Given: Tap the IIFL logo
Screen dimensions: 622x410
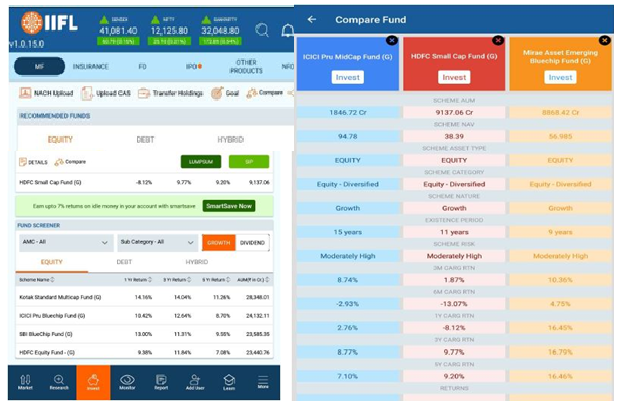Looking at the screenshot, I should click(49, 23).
